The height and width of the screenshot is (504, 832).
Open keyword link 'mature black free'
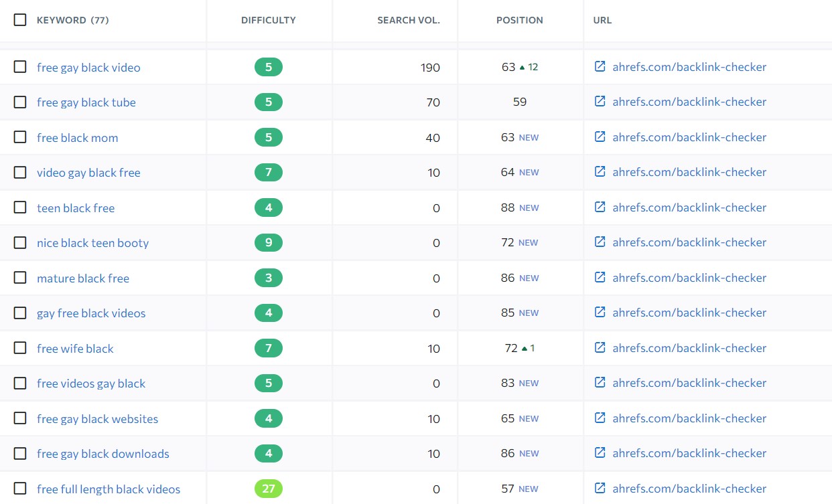tap(83, 278)
